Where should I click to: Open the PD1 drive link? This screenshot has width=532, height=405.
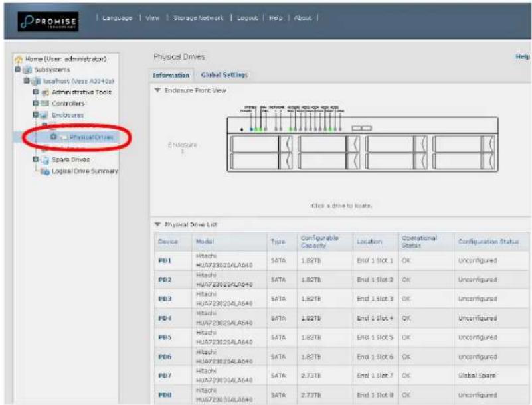tap(165, 260)
